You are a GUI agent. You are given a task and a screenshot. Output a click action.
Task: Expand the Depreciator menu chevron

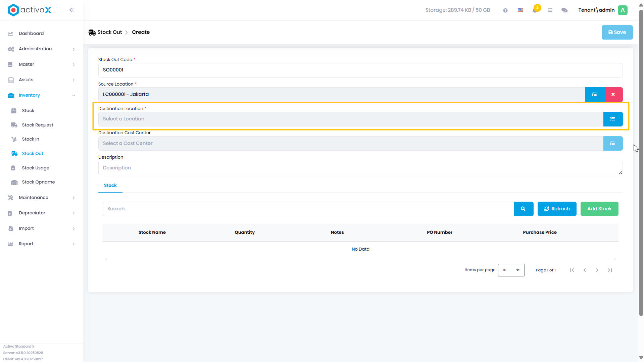click(x=73, y=213)
